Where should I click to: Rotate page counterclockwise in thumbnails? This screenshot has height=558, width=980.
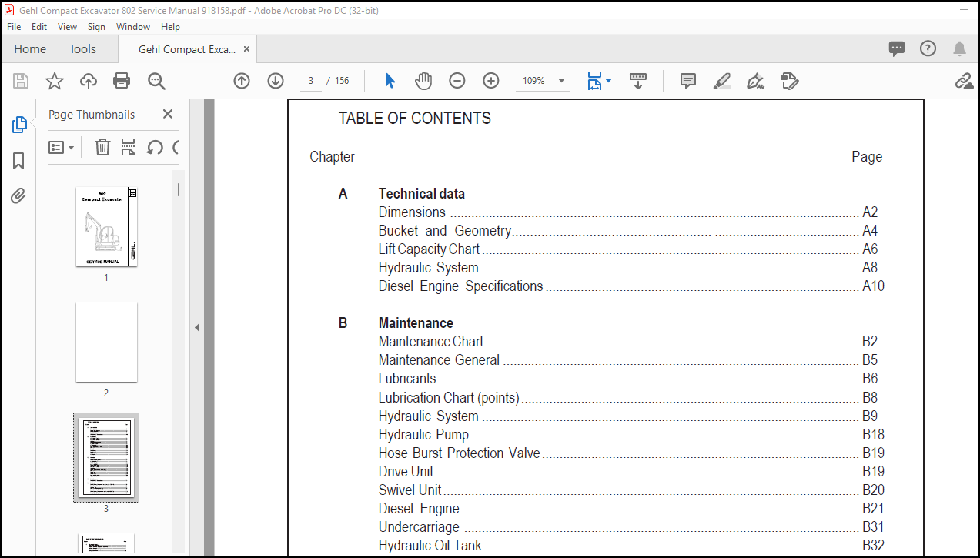pyautogui.click(x=155, y=147)
